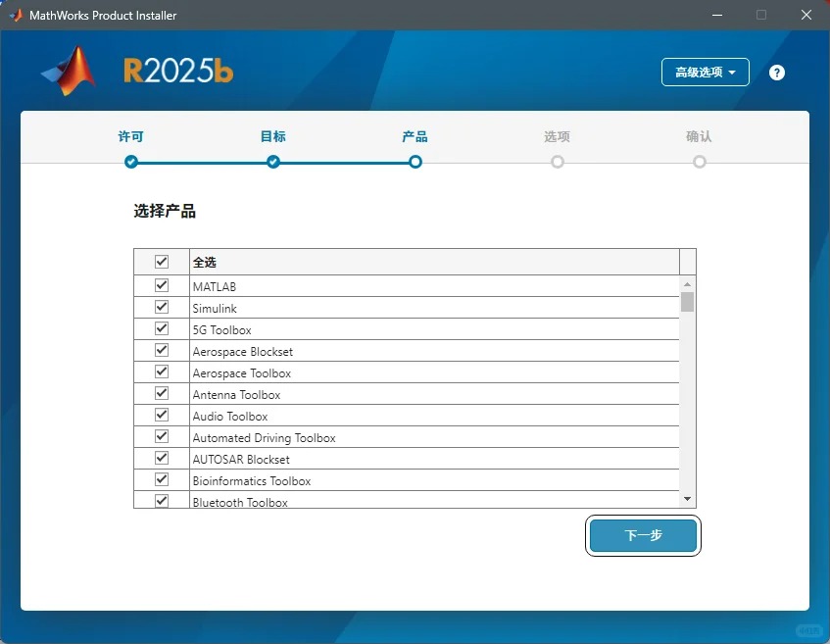Disable the AUTOSAR Blockset checkbox
This screenshot has width=830, height=644.
coord(162,458)
